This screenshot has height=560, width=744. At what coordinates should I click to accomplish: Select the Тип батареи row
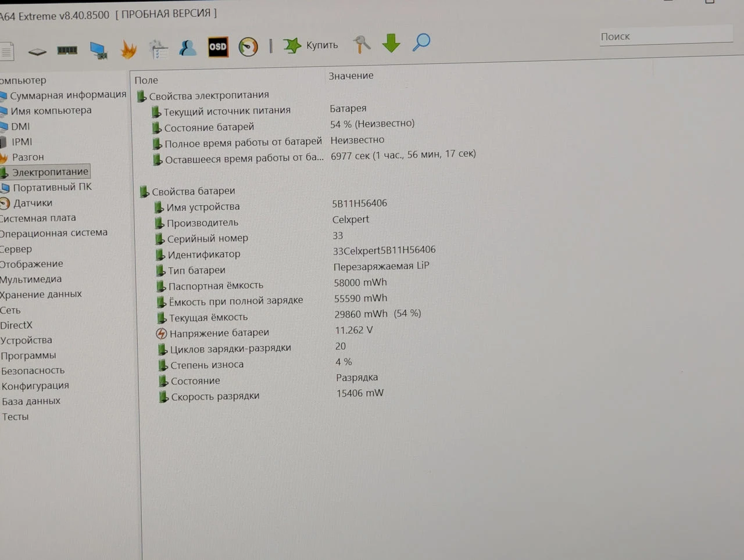tap(196, 271)
